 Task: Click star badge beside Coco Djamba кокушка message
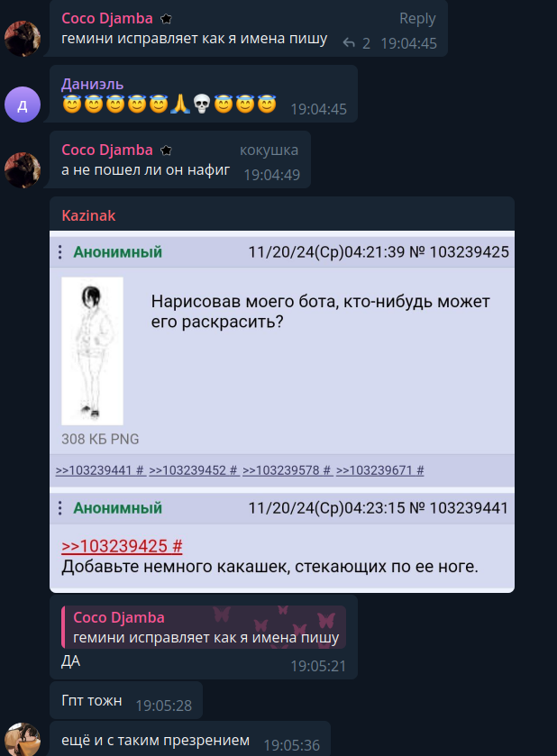(167, 150)
